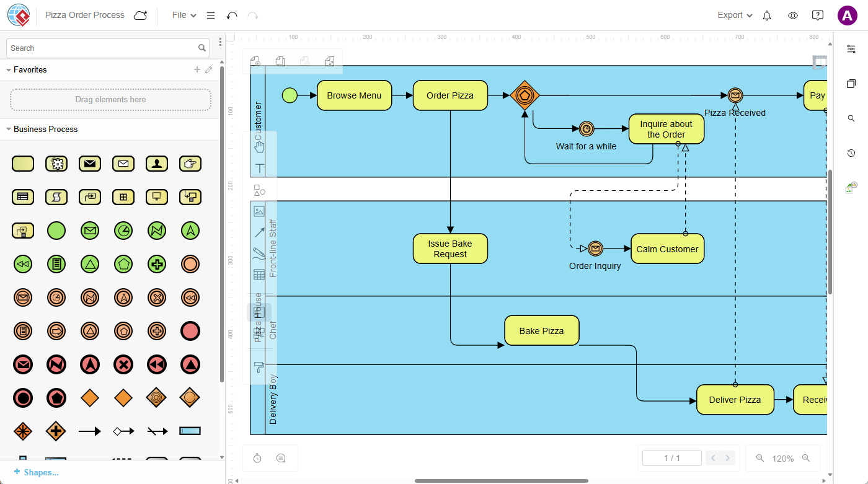Open the find magnifier in right sidebar
The height and width of the screenshot is (484, 868).
[851, 118]
